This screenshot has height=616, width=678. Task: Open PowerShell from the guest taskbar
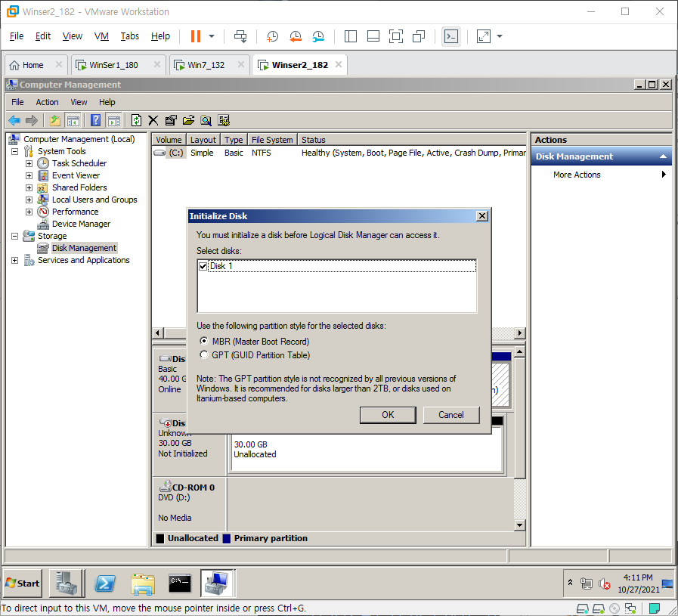(x=105, y=583)
